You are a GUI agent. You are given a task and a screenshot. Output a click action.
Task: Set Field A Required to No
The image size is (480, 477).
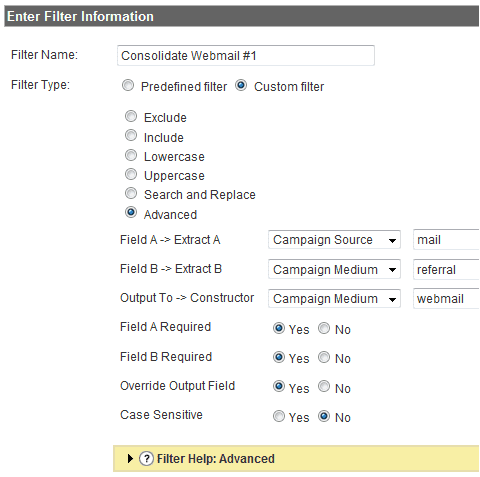(324, 328)
